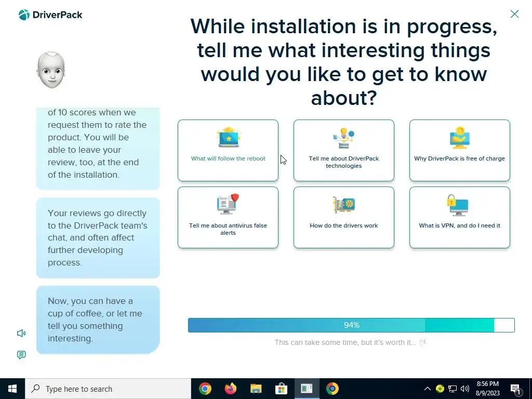Close the DriverPack window

(x=514, y=14)
